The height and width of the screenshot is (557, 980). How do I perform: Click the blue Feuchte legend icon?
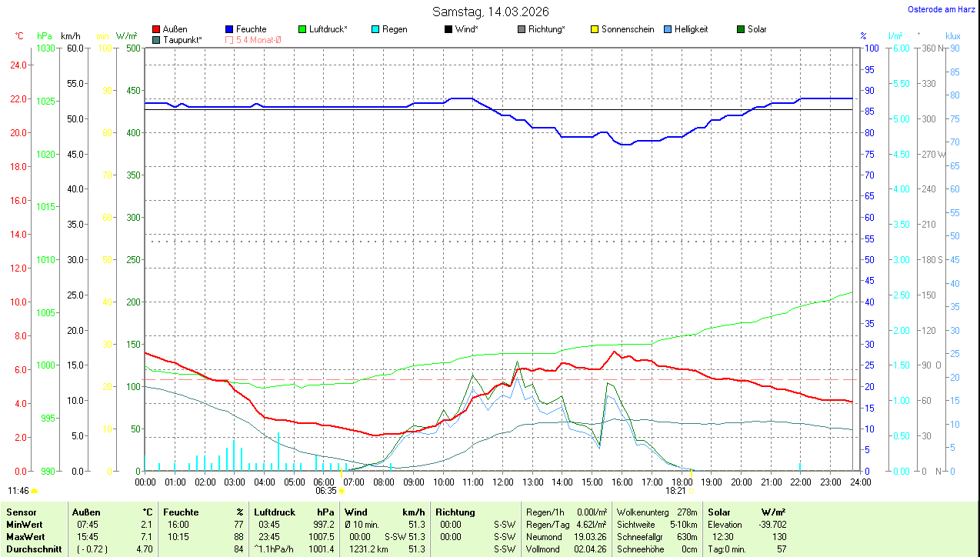click(x=230, y=29)
